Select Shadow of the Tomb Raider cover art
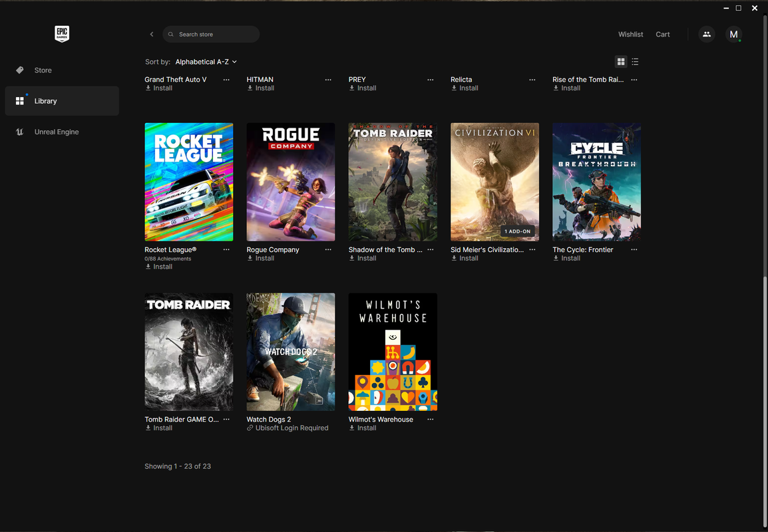The image size is (768, 532). pyautogui.click(x=393, y=182)
